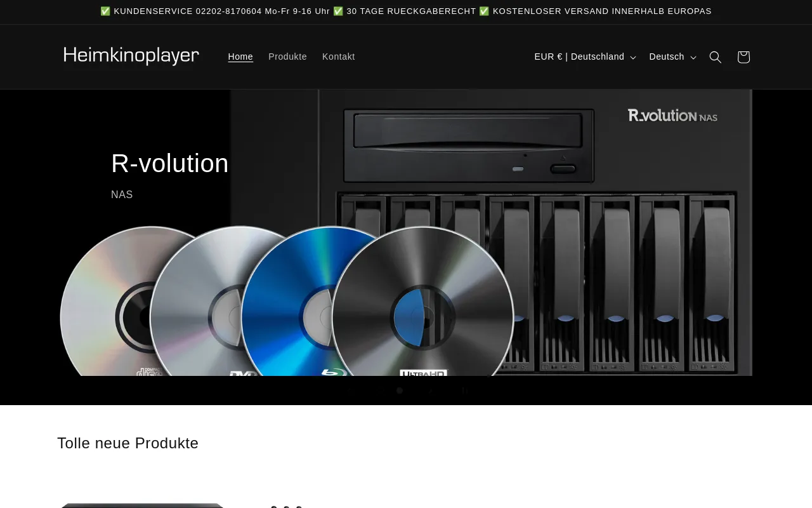Click the NAS subtitle under R-volution
812x508 pixels.
coord(122,195)
